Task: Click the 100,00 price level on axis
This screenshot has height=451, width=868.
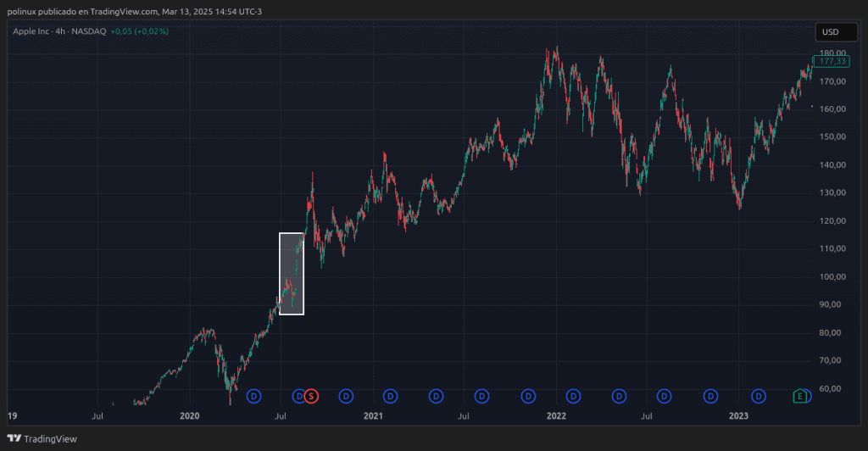Action: tap(830, 276)
